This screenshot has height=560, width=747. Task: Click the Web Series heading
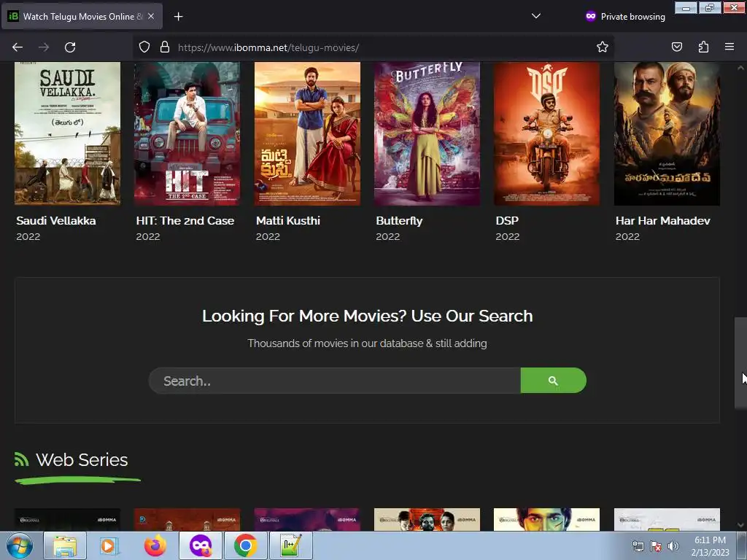82,460
